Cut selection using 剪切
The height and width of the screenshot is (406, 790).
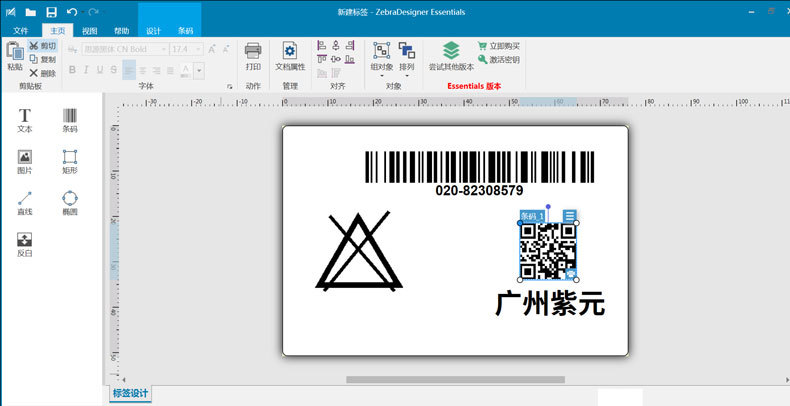(42, 46)
